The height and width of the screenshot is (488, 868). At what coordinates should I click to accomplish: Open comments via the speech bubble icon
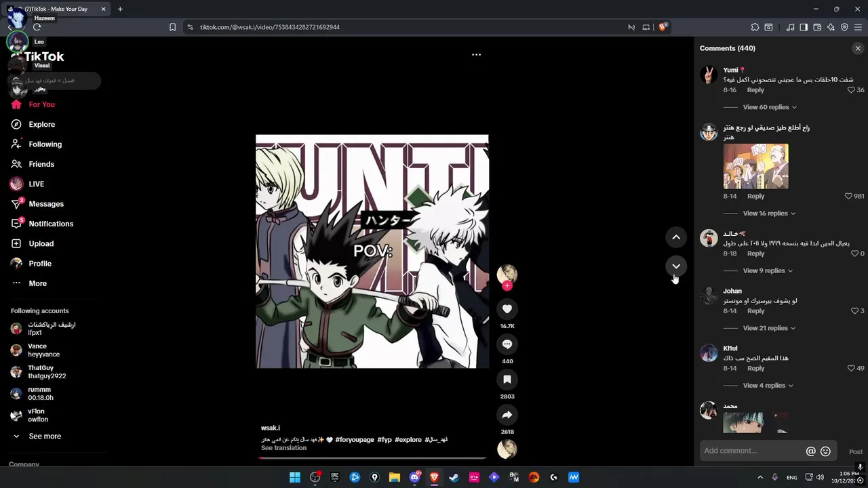click(507, 344)
